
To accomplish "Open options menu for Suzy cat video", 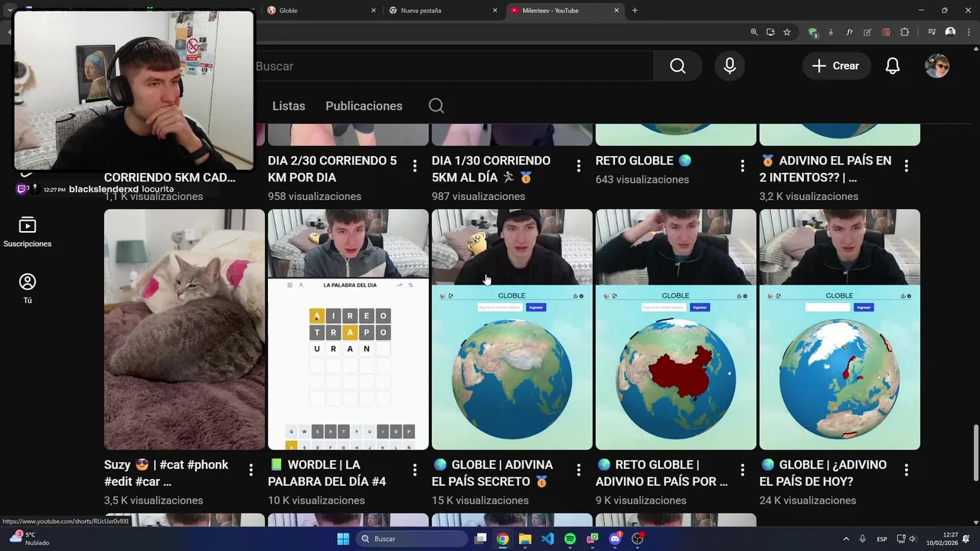I will pos(251,470).
